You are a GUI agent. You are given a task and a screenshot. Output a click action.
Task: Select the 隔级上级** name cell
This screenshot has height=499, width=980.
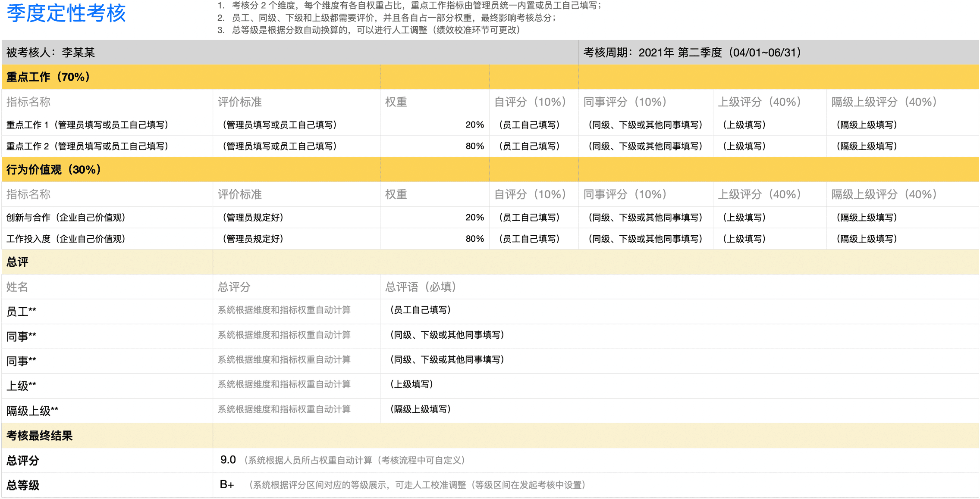tap(107, 411)
